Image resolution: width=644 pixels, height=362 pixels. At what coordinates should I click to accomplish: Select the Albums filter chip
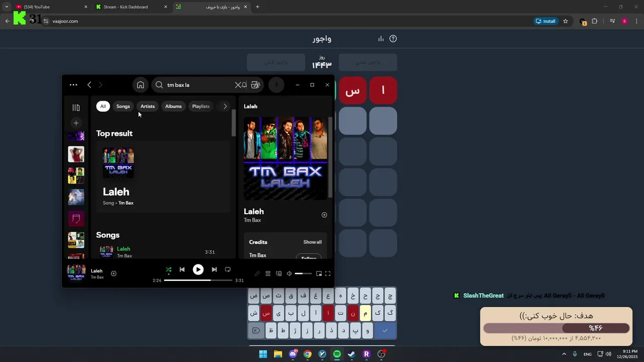click(174, 106)
